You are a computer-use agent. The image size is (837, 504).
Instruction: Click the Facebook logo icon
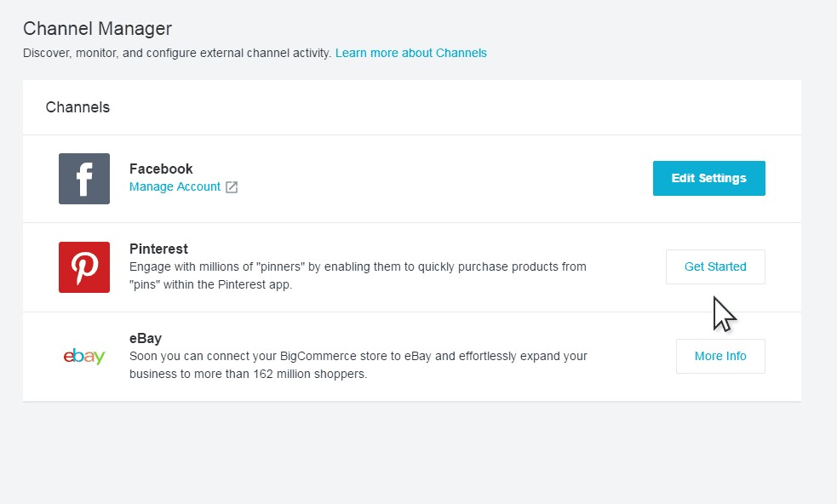click(x=84, y=179)
